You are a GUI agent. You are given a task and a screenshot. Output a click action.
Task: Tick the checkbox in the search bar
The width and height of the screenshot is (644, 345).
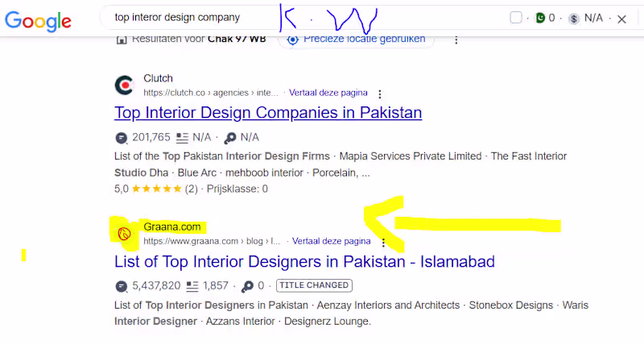(x=516, y=18)
